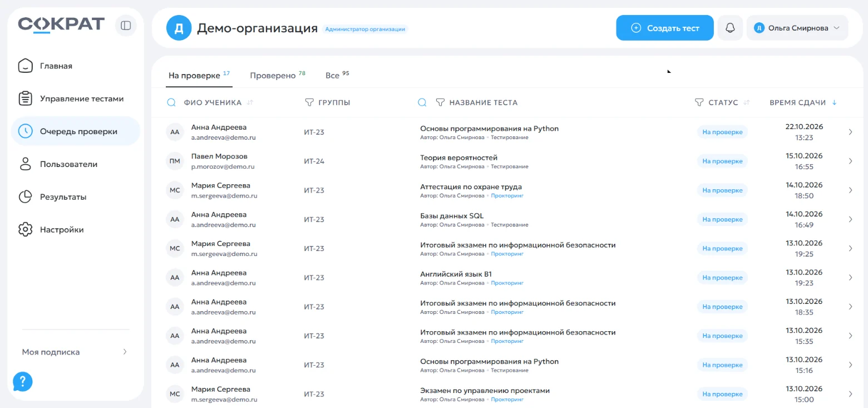The image size is (868, 408).
Task: Open Настройки from the sidebar
Action: coord(75,229)
